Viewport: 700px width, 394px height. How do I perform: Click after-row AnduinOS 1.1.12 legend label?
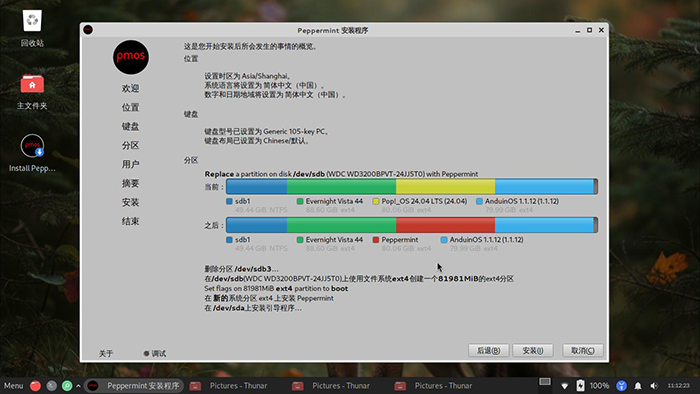tap(487, 240)
